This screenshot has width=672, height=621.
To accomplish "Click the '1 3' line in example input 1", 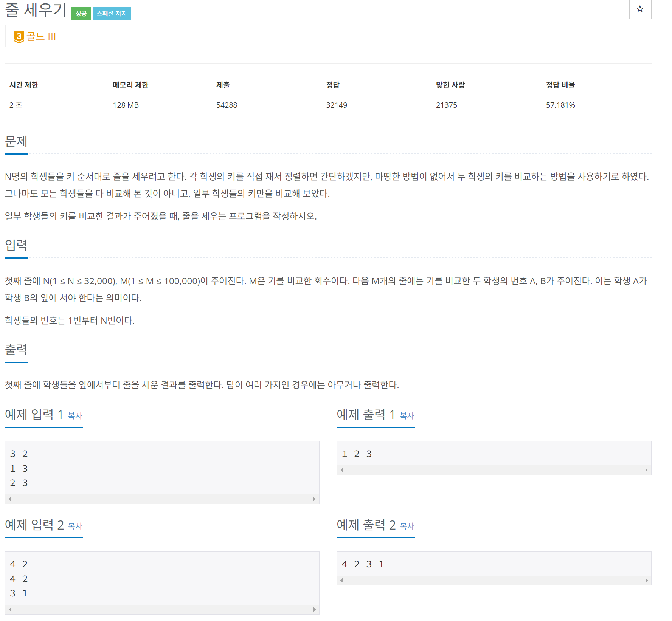I will 19,469.
